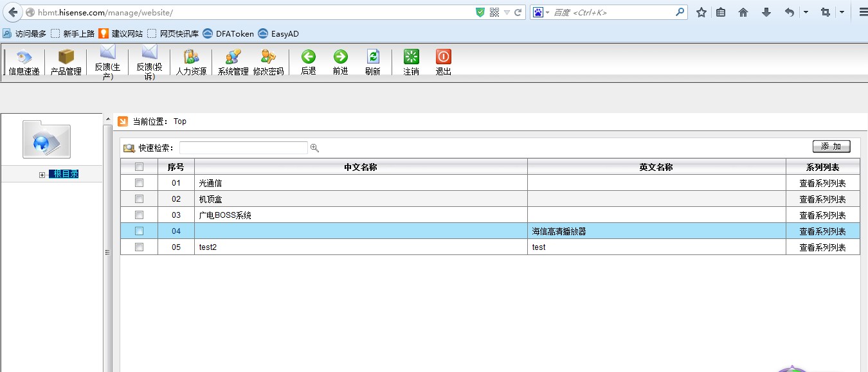The image size is (868, 372).
Task: Click 查看系列列表 for 光通信
Action: 822,183
